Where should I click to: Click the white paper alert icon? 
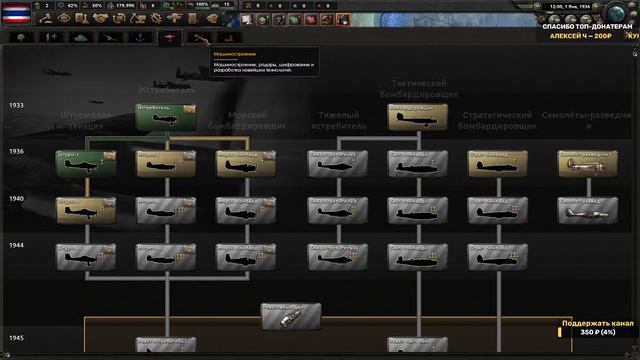tap(247, 19)
